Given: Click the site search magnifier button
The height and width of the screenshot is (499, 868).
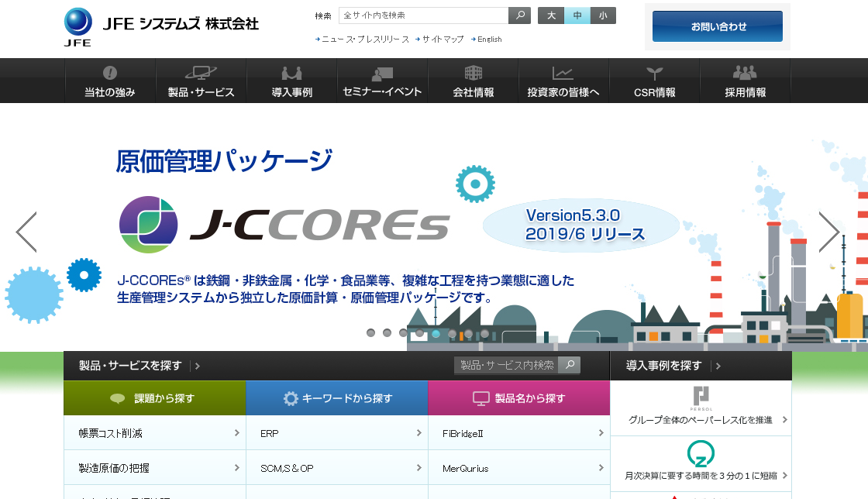Looking at the screenshot, I should 520,15.
